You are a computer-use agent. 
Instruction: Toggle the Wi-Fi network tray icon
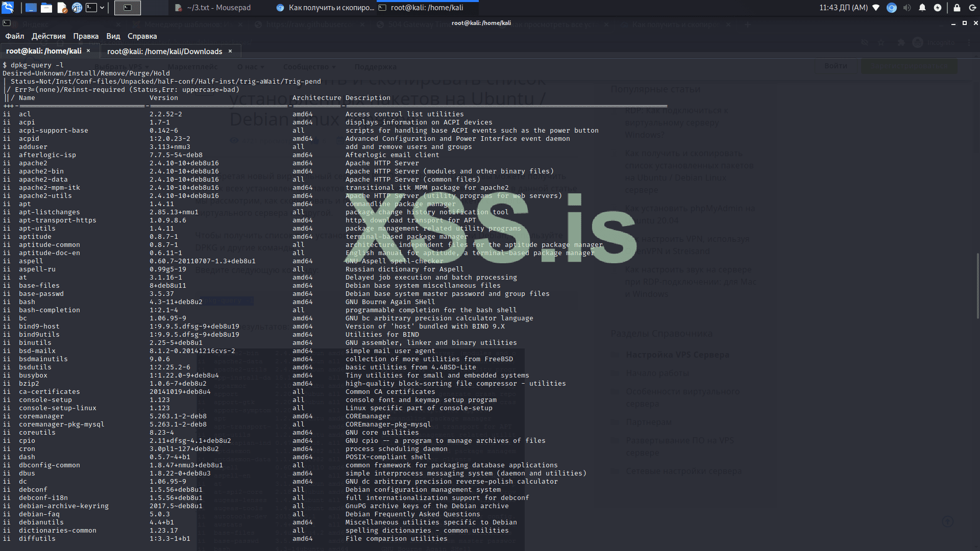tap(876, 8)
